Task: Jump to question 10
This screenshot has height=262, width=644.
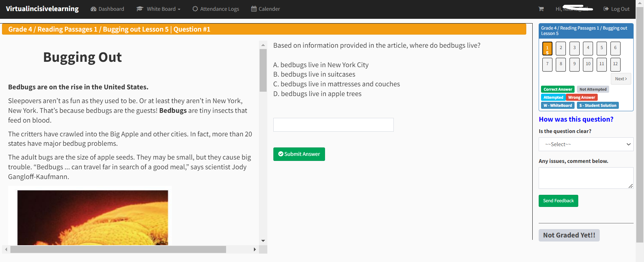Action: click(x=588, y=64)
